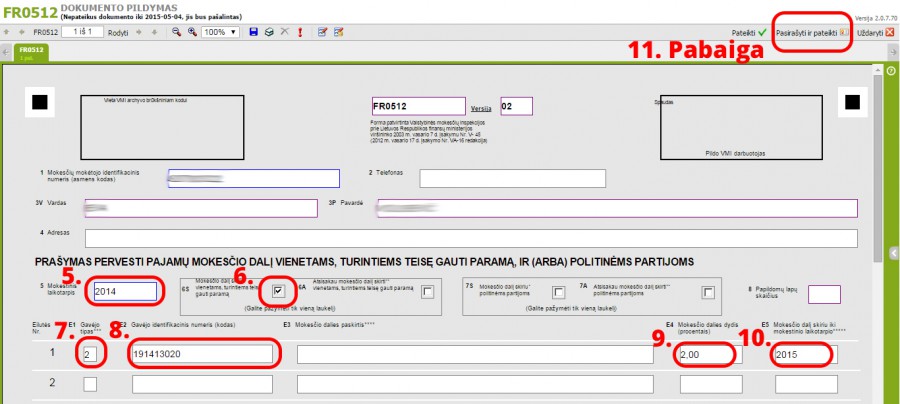Tick the checkbox for field 6A
The image size is (900, 404).
pyautogui.click(x=428, y=292)
